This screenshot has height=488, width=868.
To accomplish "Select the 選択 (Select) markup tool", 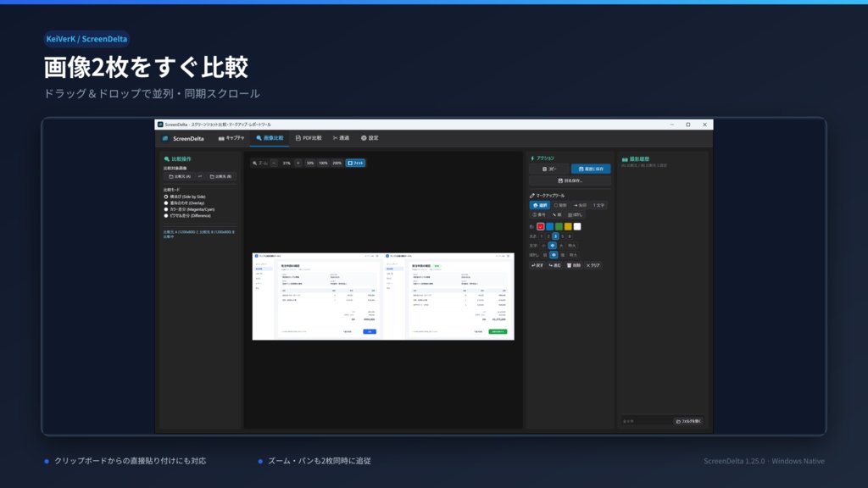I will (540, 205).
